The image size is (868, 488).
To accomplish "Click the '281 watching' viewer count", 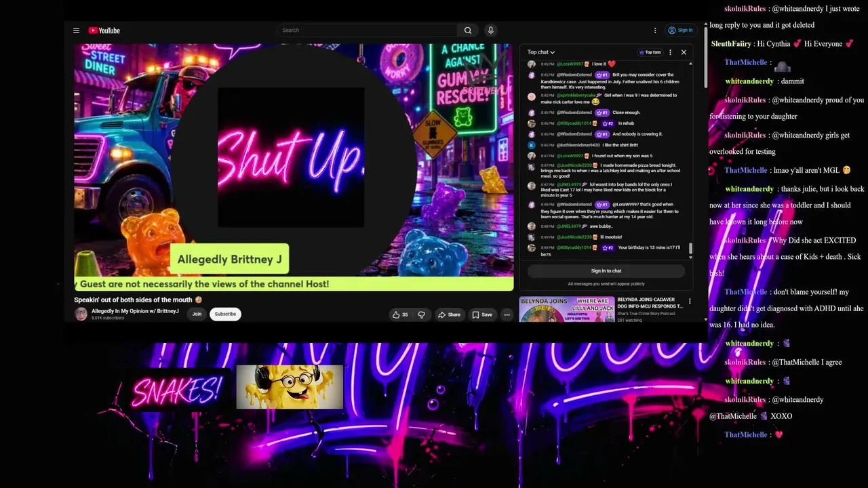I will [x=629, y=320].
